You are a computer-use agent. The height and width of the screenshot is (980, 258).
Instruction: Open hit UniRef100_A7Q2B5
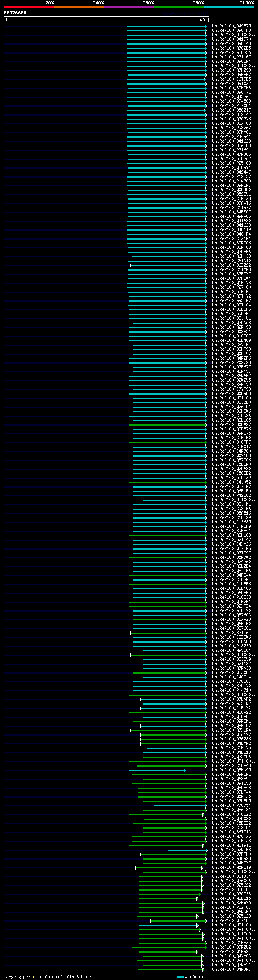click(x=231, y=48)
